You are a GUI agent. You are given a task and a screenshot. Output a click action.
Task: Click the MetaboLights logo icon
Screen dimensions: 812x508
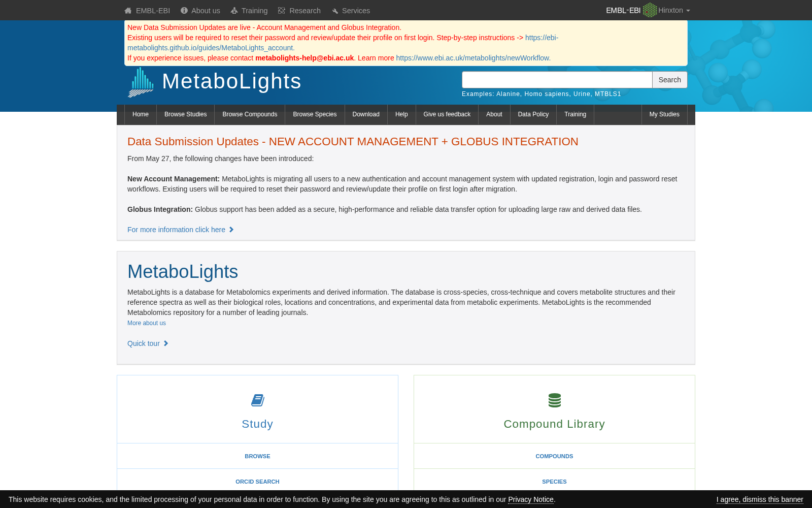pos(141,82)
